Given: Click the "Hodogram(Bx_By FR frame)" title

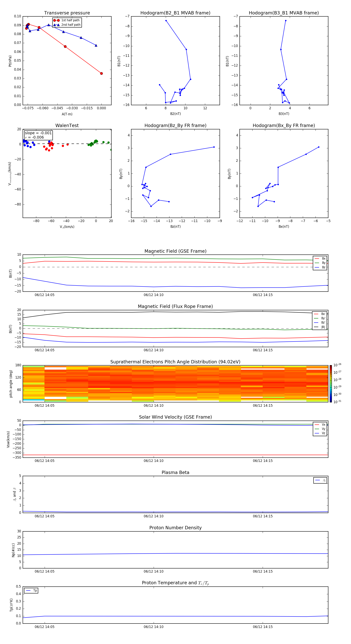Looking at the screenshot, I should (x=284, y=125).
